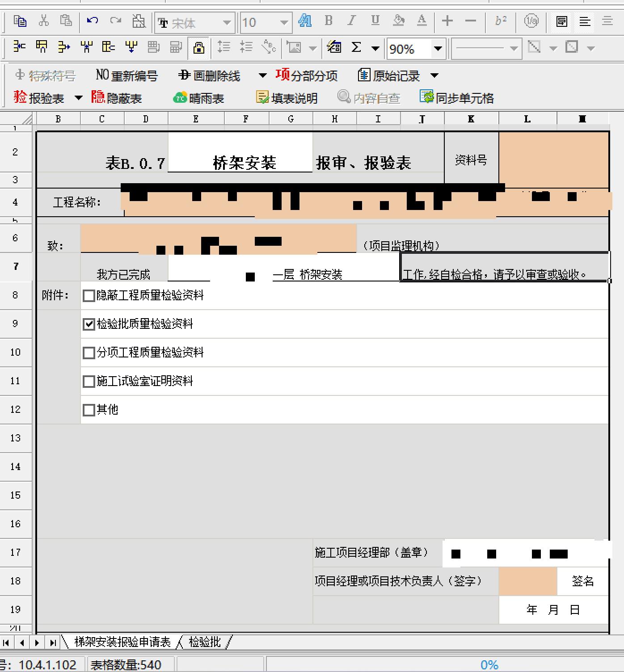Screen dimensions: 624x672
Task: Click next sheet navigation arrow
Action: 37,643
